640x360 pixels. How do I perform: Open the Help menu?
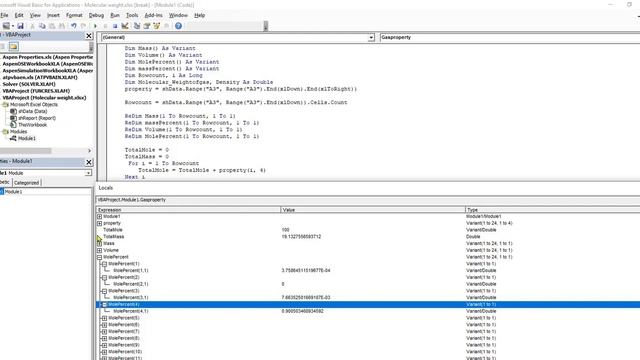(x=200, y=15)
